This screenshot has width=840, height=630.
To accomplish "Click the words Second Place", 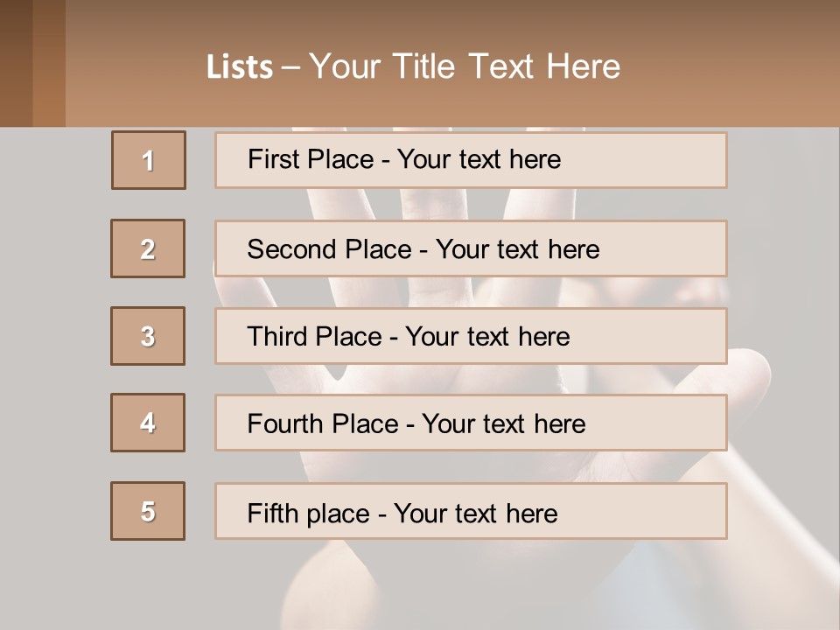I will pyautogui.click(x=330, y=249).
